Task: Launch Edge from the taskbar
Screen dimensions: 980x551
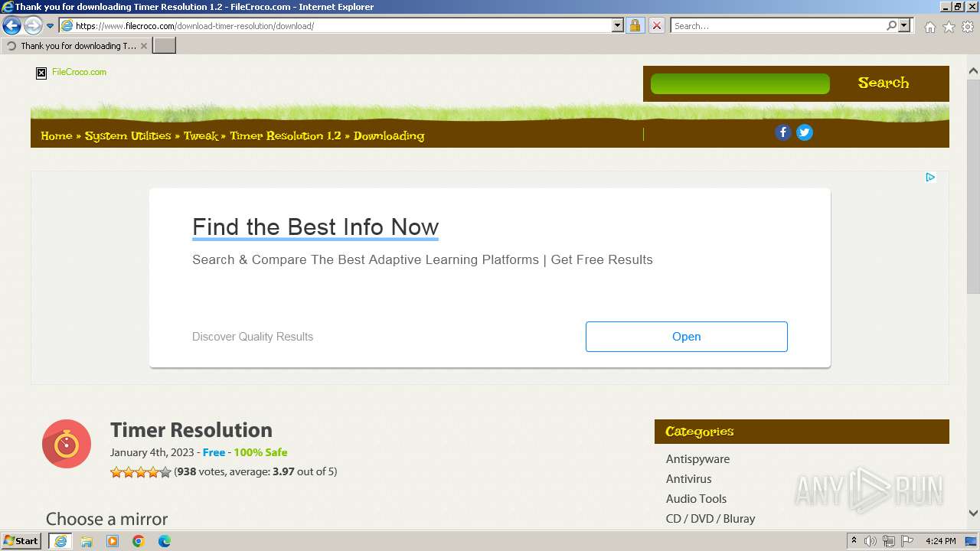Action: pyautogui.click(x=165, y=541)
